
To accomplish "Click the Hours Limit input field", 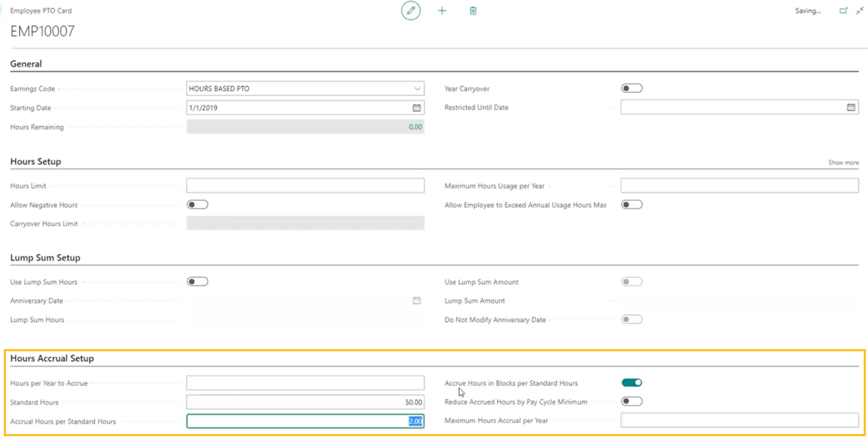I will [x=305, y=186].
